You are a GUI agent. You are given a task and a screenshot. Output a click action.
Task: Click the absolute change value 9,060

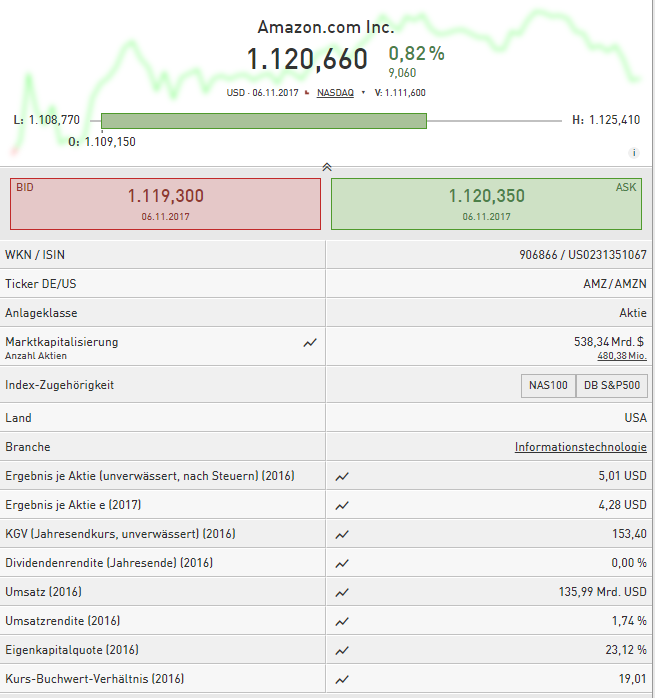tap(402, 73)
